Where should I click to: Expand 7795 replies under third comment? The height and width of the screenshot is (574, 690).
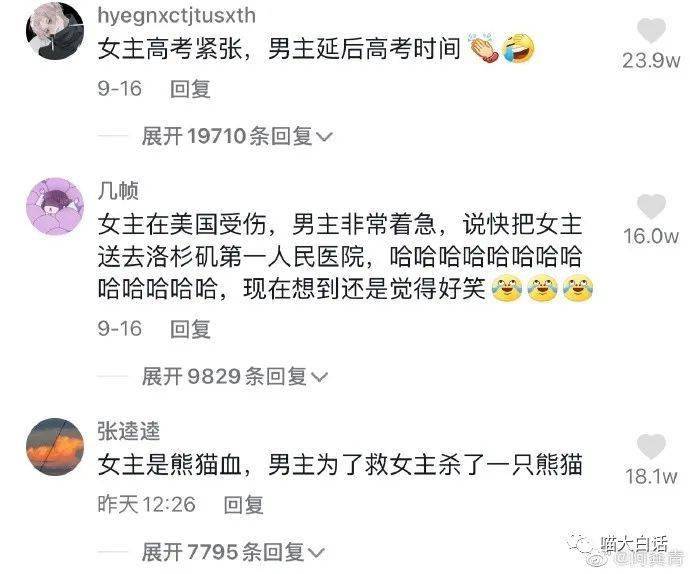(233, 552)
